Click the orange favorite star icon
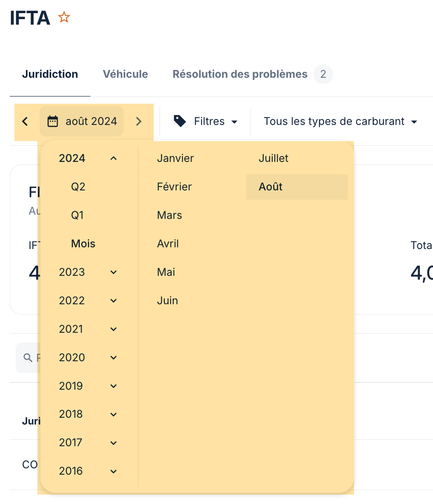Image resolution: width=433 pixels, height=504 pixels. [x=64, y=17]
